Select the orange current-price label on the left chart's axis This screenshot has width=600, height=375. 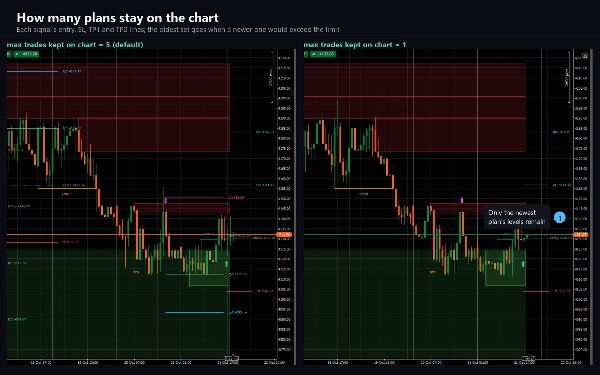pos(284,234)
